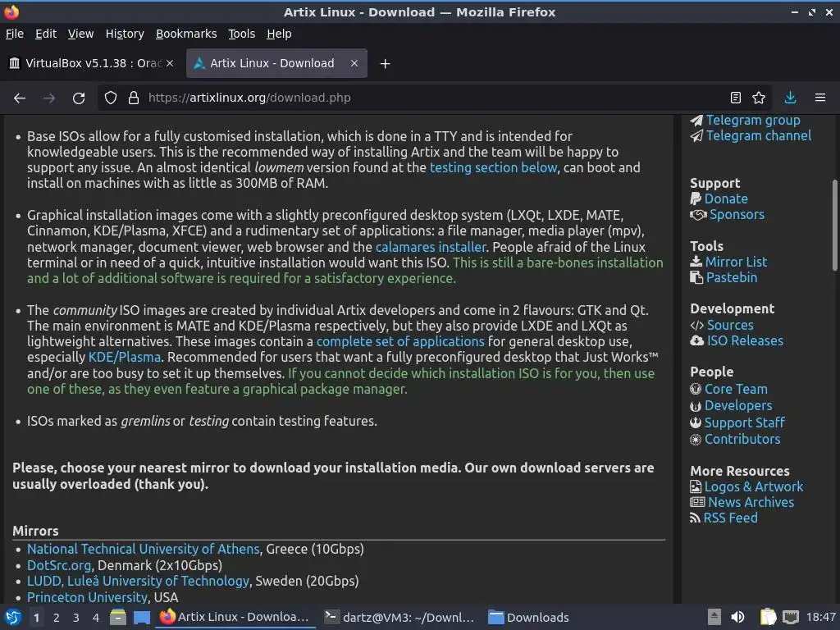Switch to the Downloads window on taskbar
This screenshot has height=630, width=840.
tap(529, 618)
